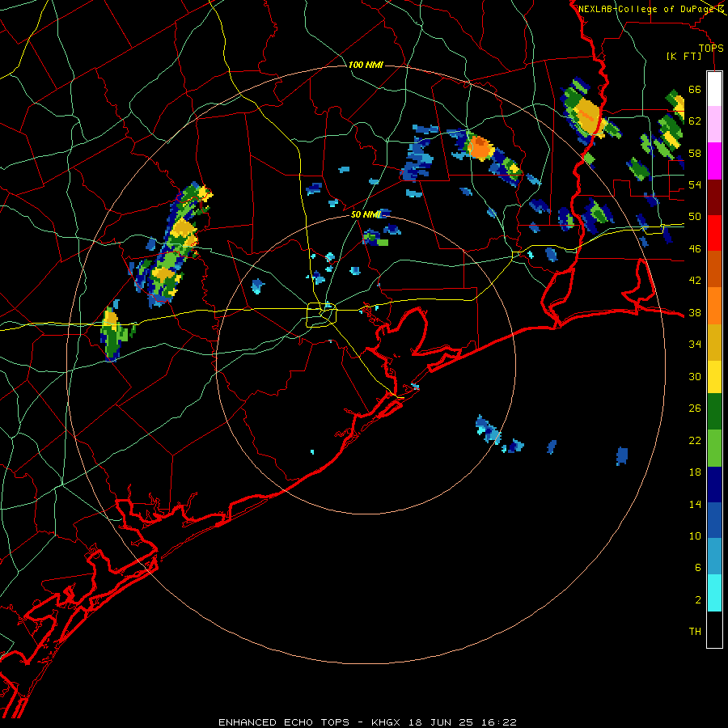Click the "100 NMI" range ring label
This screenshot has width=728, height=728.
[x=366, y=65]
